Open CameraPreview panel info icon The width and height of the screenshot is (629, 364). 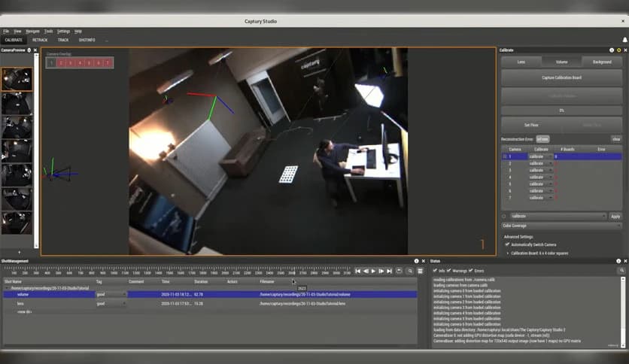(29, 50)
